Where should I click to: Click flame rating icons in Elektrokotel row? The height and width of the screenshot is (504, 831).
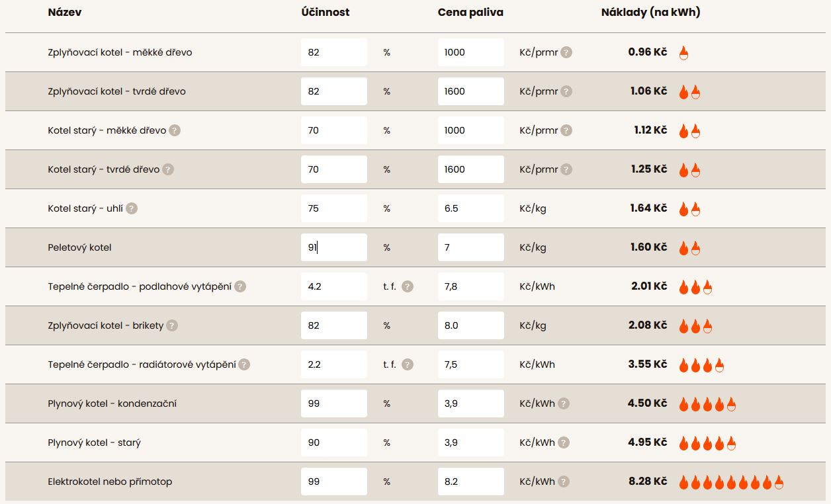pyautogui.click(x=730, y=482)
